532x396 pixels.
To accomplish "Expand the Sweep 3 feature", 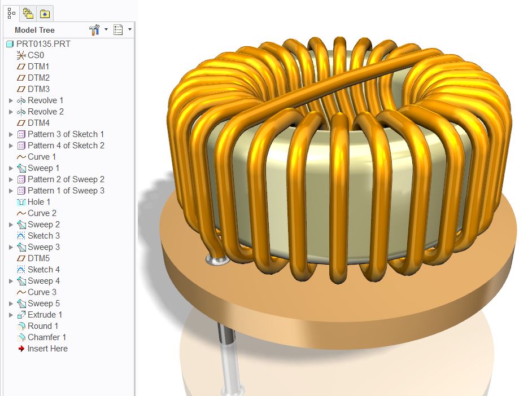I will pyautogui.click(x=11, y=247).
